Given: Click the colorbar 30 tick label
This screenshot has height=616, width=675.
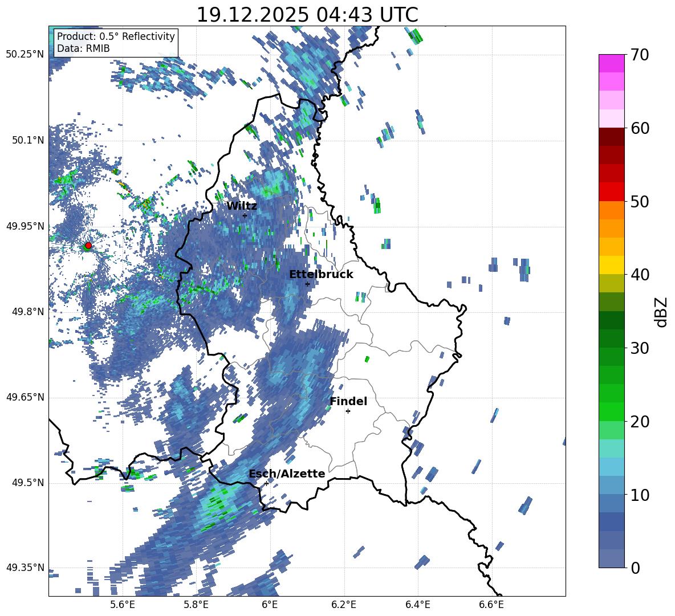Looking at the screenshot, I should tap(640, 348).
